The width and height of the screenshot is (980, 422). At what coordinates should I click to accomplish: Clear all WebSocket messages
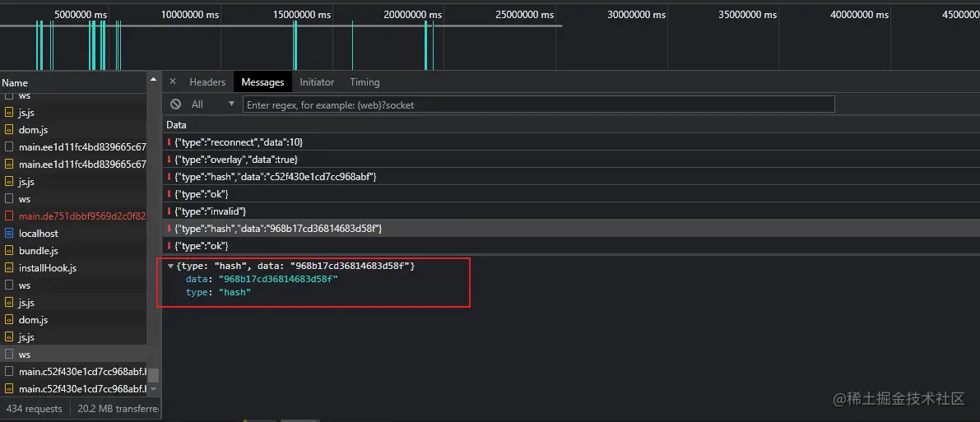[x=176, y=104]
